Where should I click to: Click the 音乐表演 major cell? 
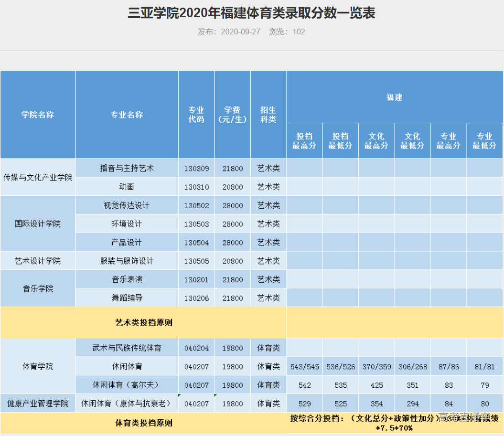(127, 279)
